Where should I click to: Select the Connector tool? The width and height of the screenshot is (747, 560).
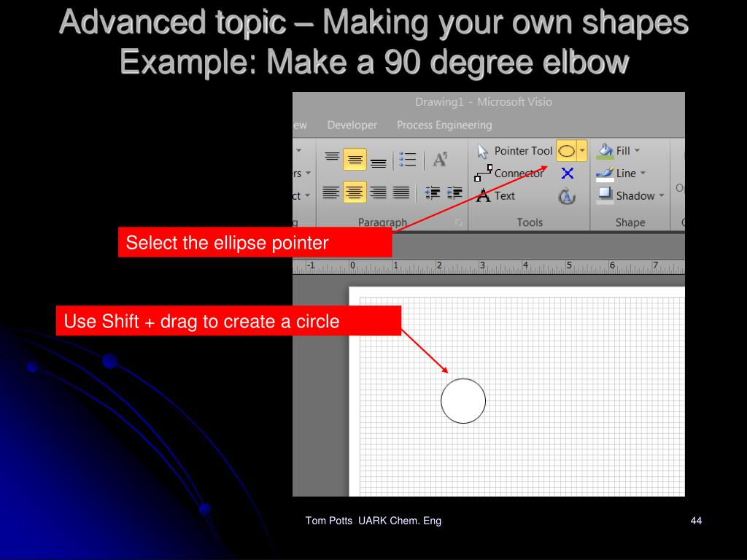click(508, 174)
